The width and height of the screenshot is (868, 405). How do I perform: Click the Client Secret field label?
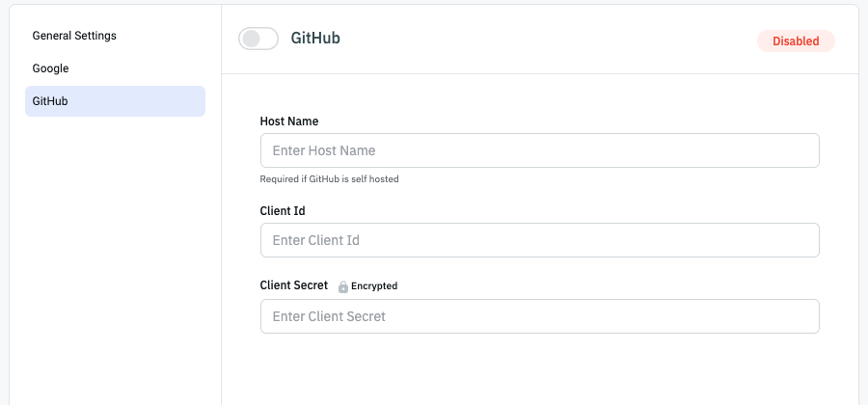click(x=294, y=285)
